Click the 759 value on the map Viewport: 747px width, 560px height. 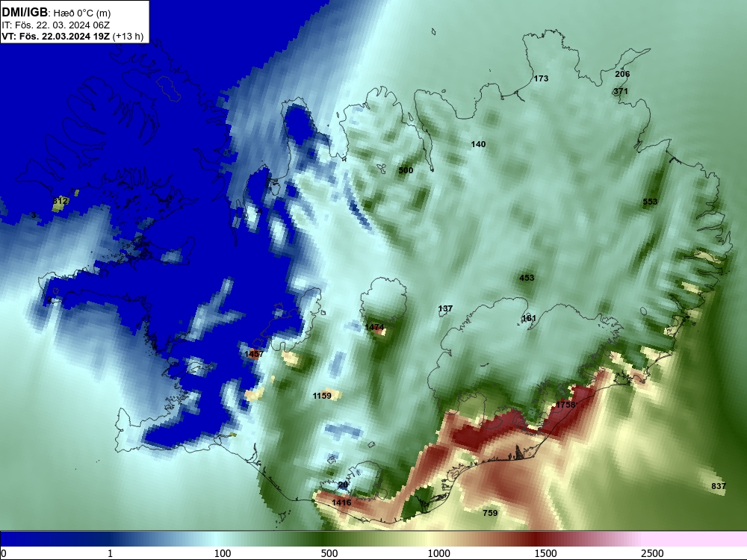(490, 513)
